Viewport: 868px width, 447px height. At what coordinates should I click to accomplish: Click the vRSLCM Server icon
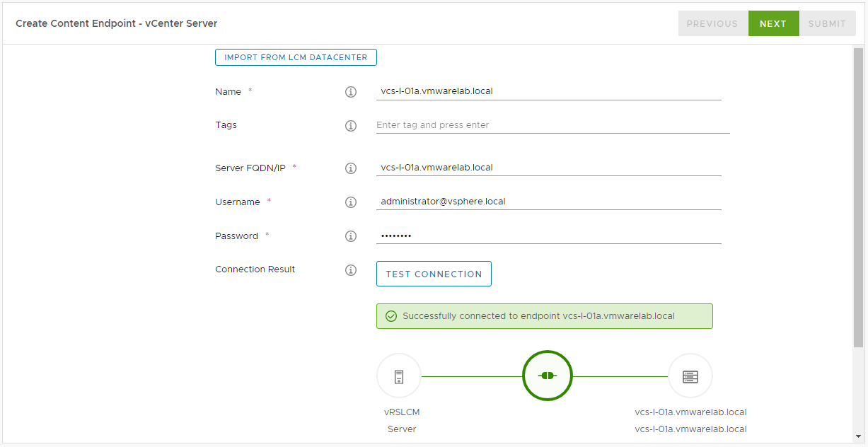click(x=399, y=376)
